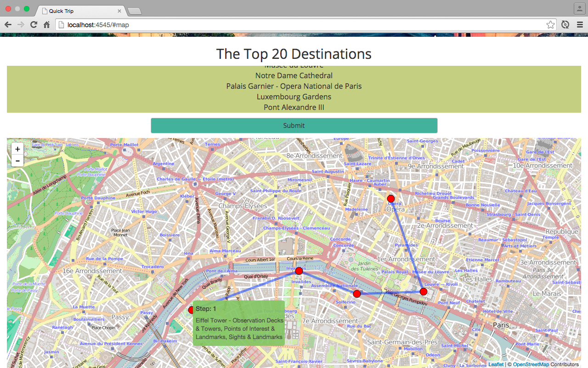The image size is (588, 368).
Task: Zoom out on the map
Action: [17, 161]
